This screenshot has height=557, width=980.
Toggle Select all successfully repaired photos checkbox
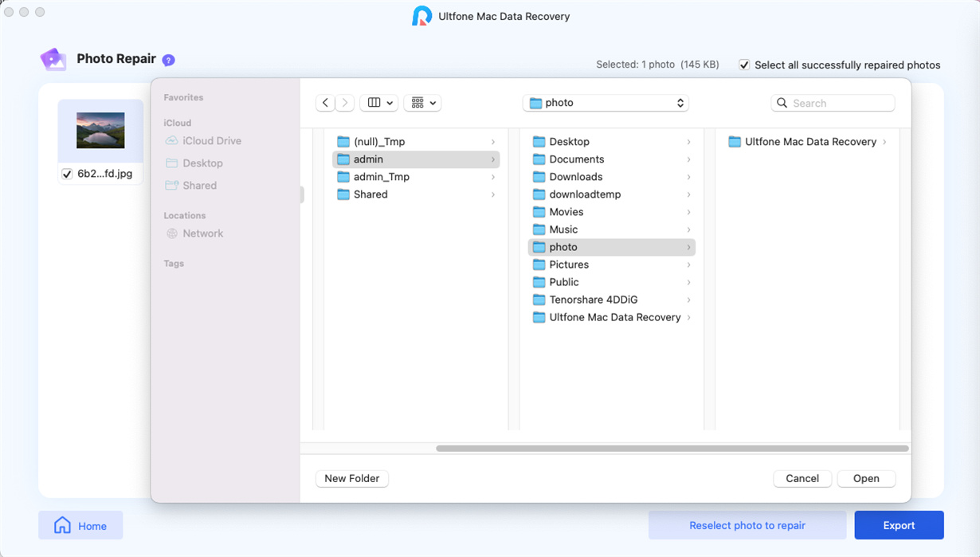pyautogui.click(x=744, y=65)
